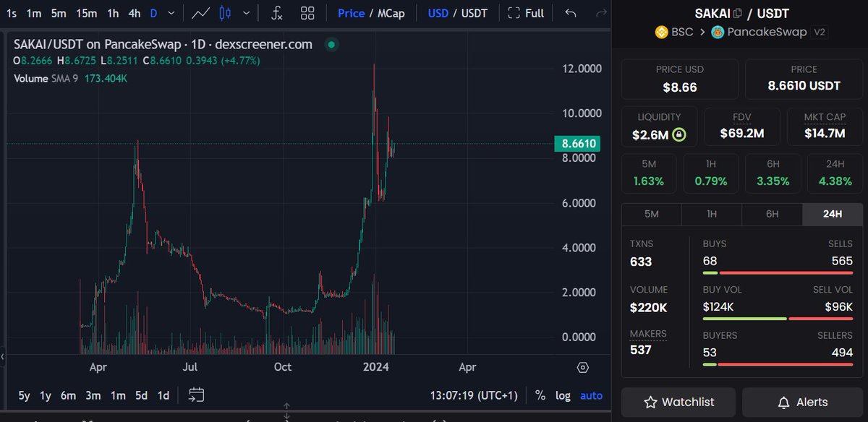
Task: Click the PancakeSwap V2 version badge
Action: coord(820,32)
